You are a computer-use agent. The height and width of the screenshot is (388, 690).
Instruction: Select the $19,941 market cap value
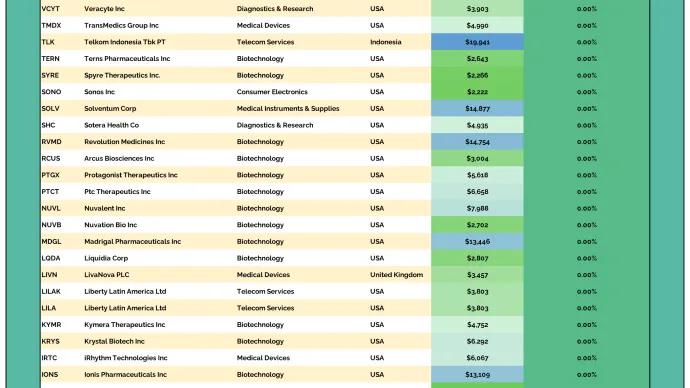(x=477, y=42)
